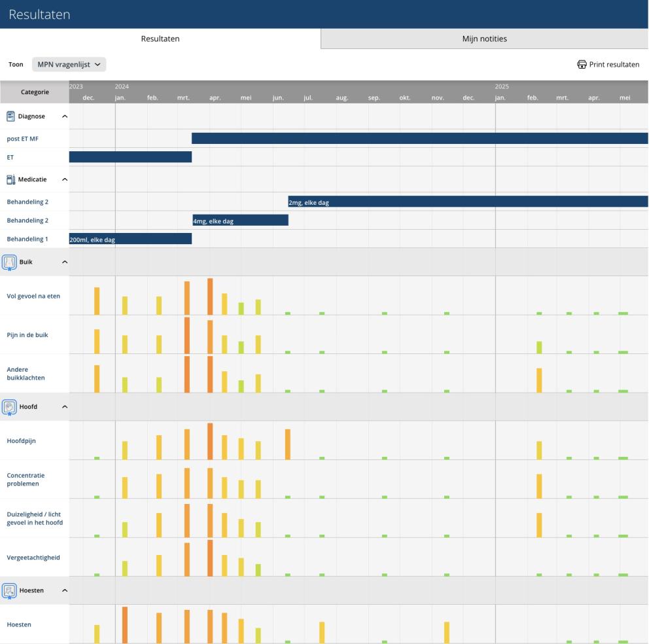This screenshot has width=649, height=644.
Task: Select the post ET MF diagnosis bar
Action: pyautogui.click(x=420, y=138)
